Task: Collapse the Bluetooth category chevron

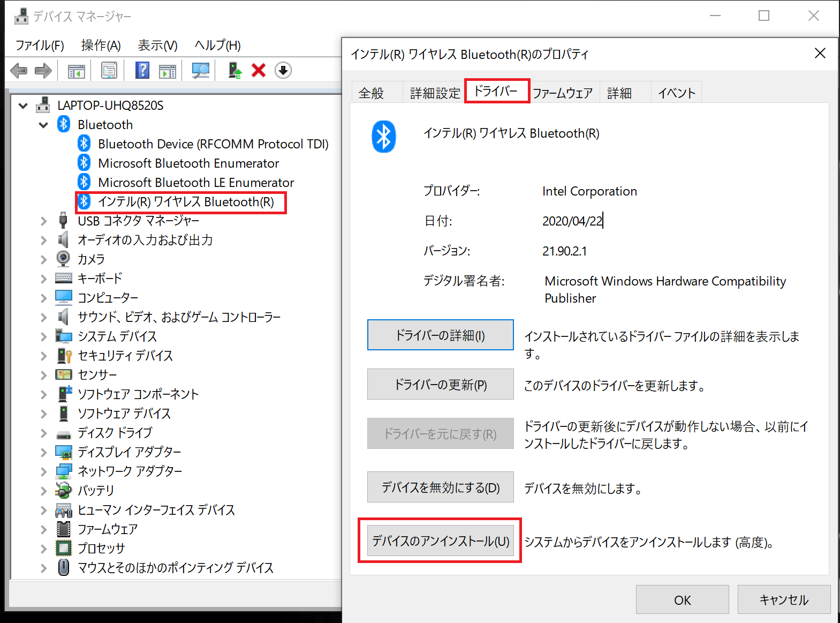Action: point(43,125)
